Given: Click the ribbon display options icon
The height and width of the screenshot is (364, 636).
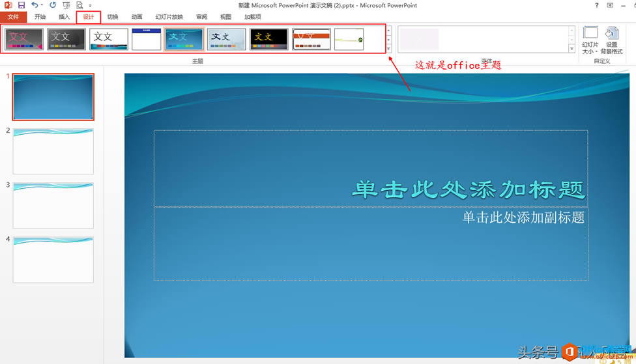Looking at the screenshot, I should 610,5.
